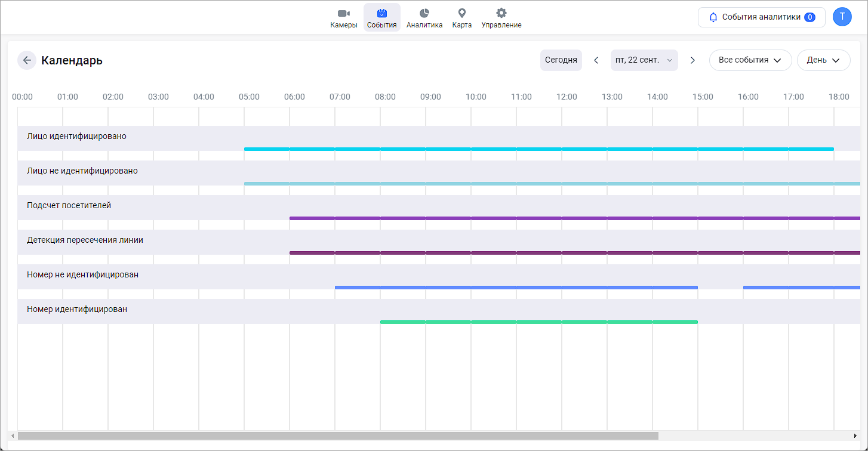
Task: Expand the date picker пт, 22 сент.
Action: [x=644, y=60]
